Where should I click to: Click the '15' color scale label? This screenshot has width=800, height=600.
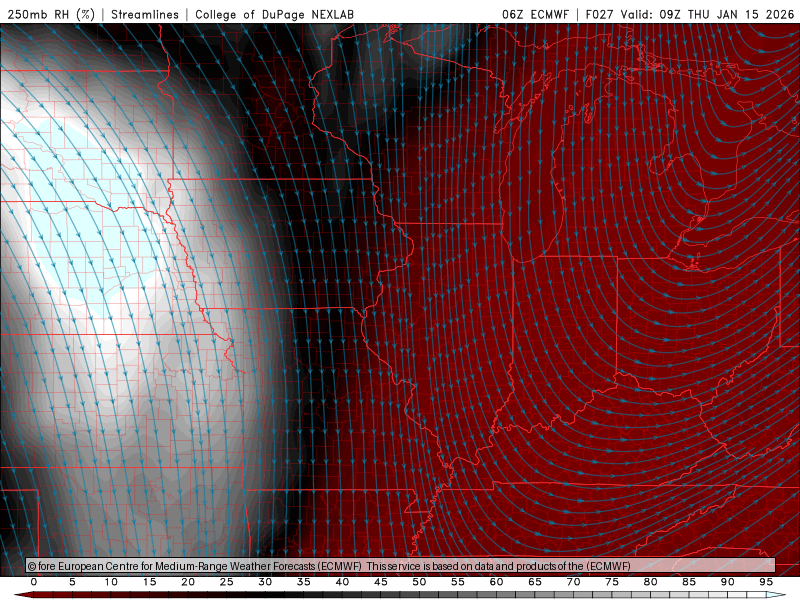pos(149,582)
